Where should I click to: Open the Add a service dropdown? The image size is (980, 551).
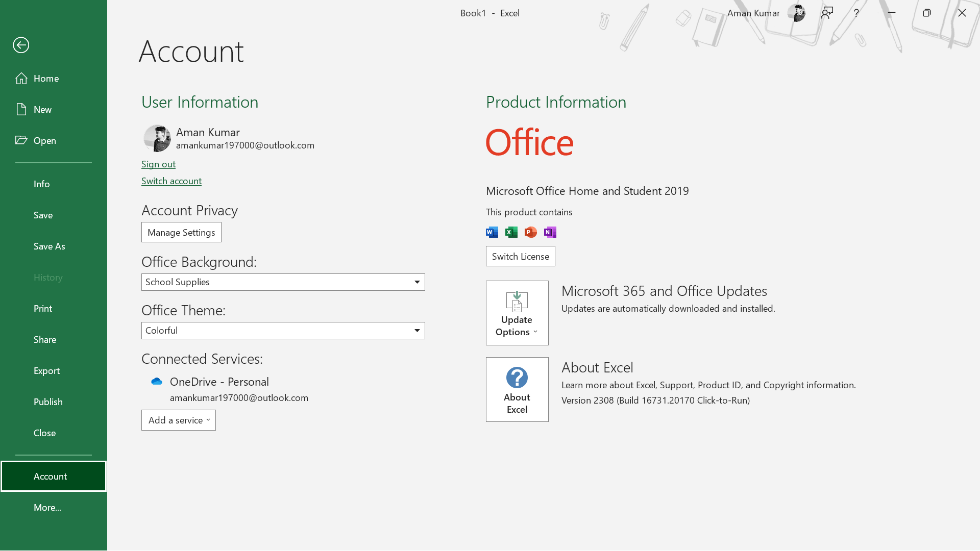(179, 420)
